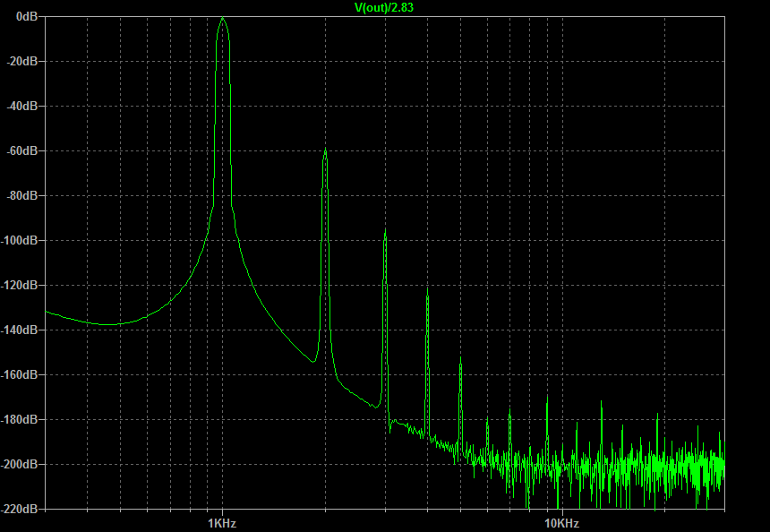Click the -120dB axis label
This screenshot has width=770, height=532.
[20, 286]
